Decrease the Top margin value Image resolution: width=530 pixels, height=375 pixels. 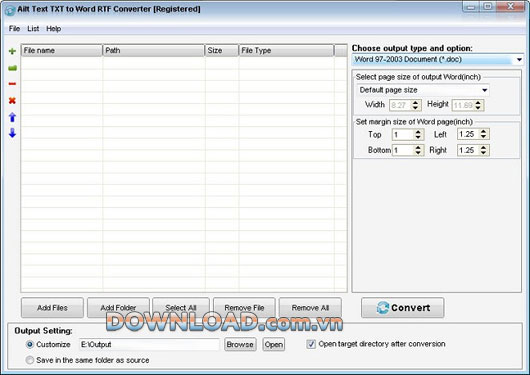[418, 137]
